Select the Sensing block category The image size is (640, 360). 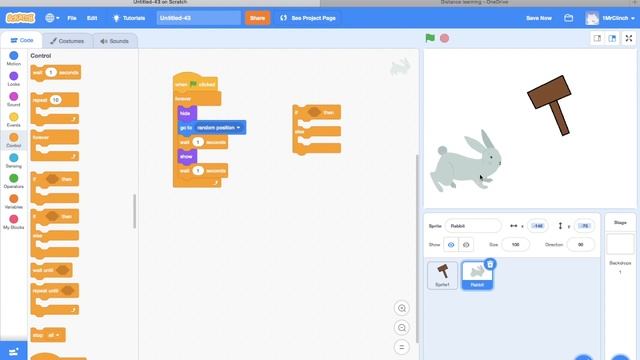[x=13, y=160]
